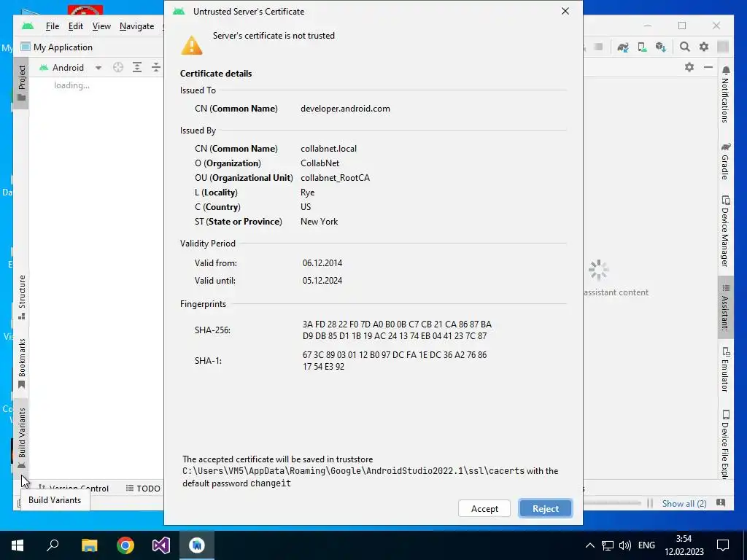This screenshot has width=747, height=560.
Task: Click Show all (2) background tasks link
Action: [x=684, y=503]
